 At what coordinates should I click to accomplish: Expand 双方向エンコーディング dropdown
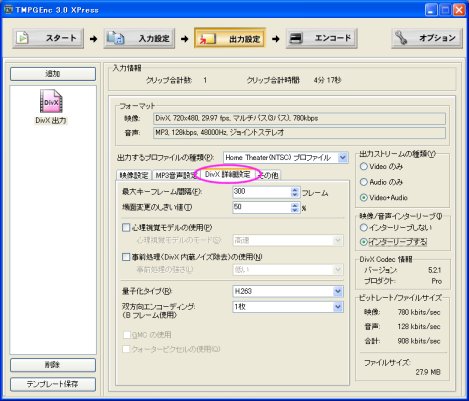[338, 307]
